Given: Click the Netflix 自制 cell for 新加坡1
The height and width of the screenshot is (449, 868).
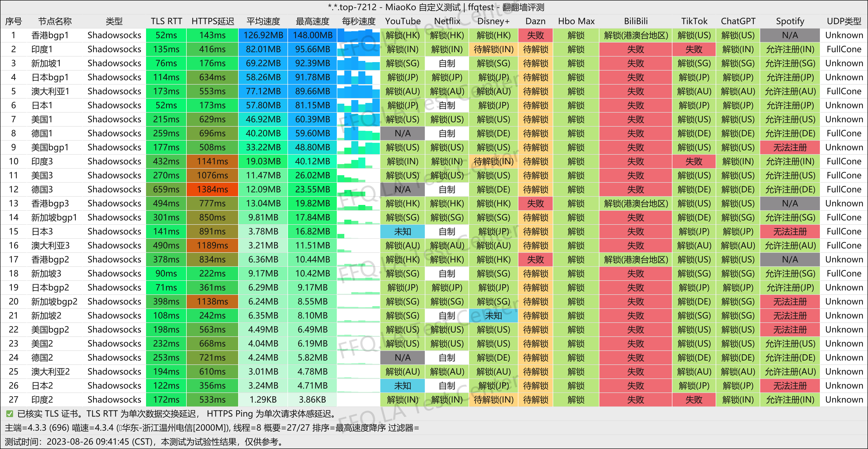Looking at the screenshot, I should coord(447,63).
